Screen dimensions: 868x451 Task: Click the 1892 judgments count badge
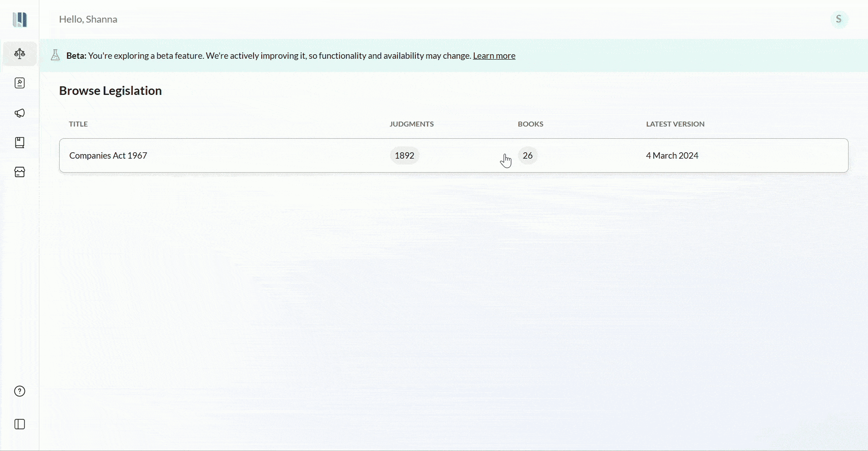[405, 156]
